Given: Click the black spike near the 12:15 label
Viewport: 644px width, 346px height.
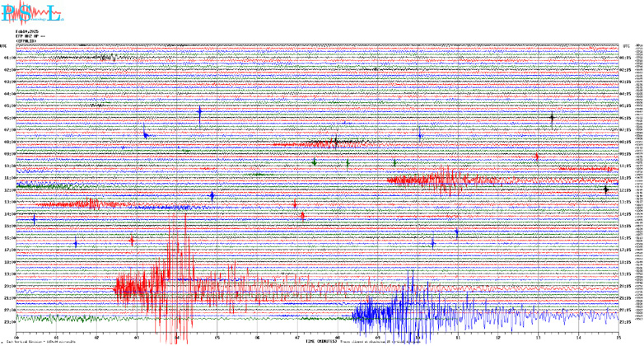Looking at the screenshot, I should pyautogui.click(x=605, y=189).
